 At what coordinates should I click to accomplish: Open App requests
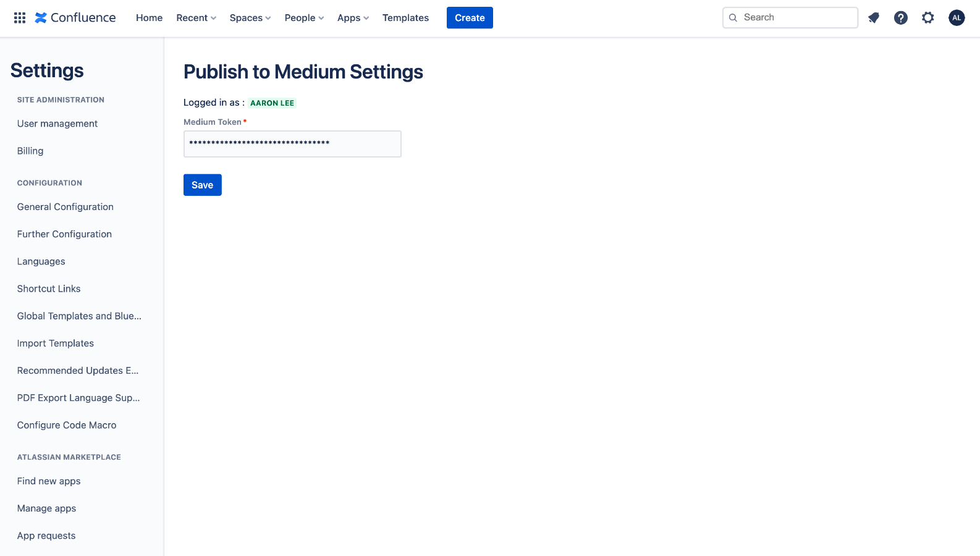[x=46, y=536]
